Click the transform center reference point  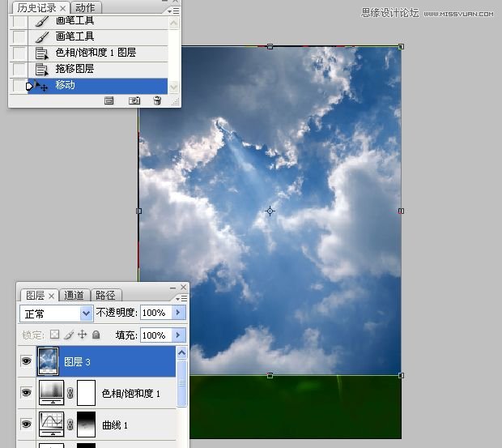(x=270, y=211)
